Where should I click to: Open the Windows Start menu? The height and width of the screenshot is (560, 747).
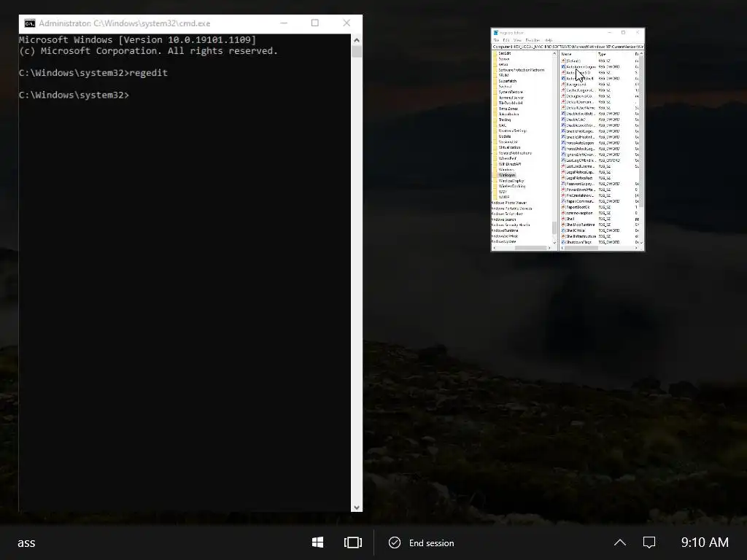[318, 542]
